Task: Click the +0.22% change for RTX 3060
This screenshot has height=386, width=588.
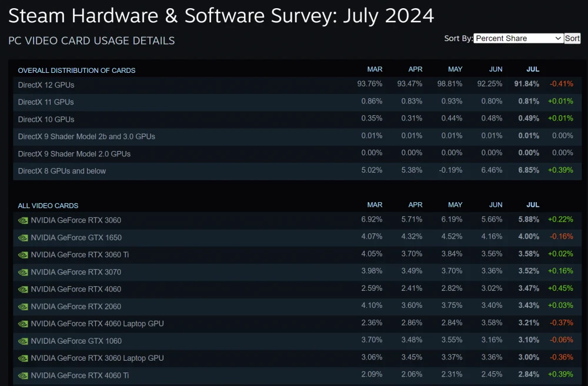Action: point(560,219)
